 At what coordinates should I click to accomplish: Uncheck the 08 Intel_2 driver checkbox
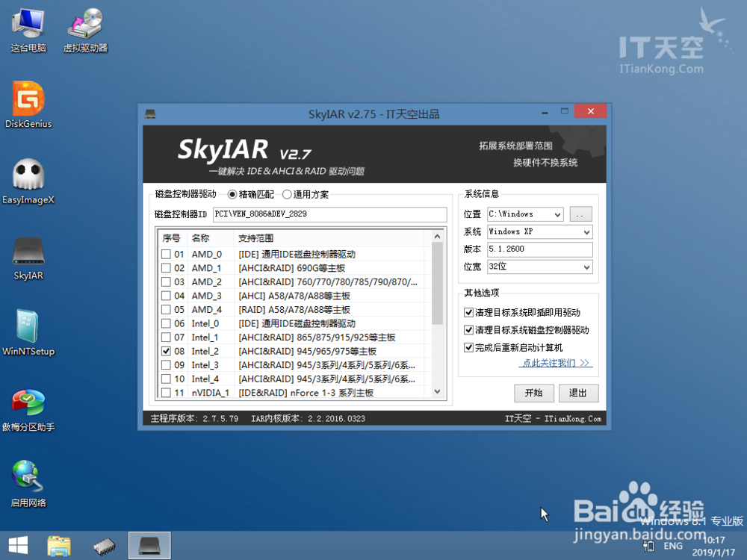click(166, 351)
